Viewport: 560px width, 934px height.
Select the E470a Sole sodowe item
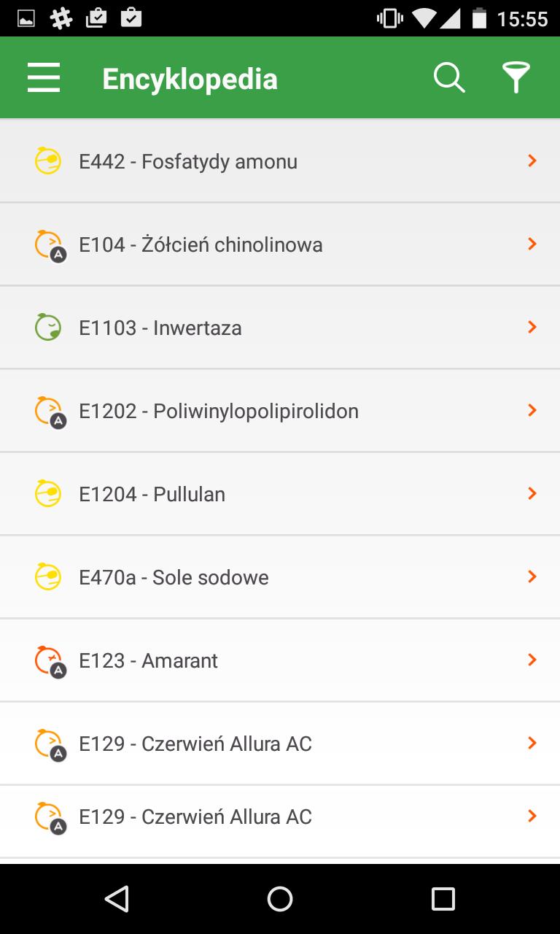174,577
